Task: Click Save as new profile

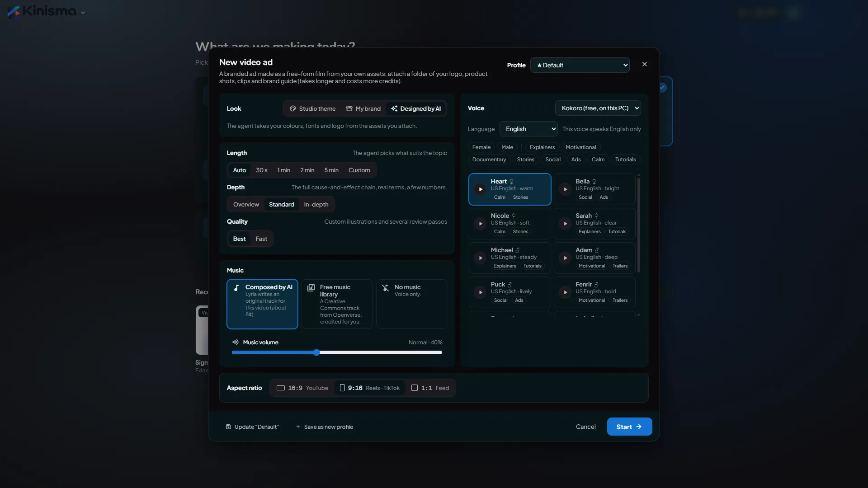Action: pos(324,427)
